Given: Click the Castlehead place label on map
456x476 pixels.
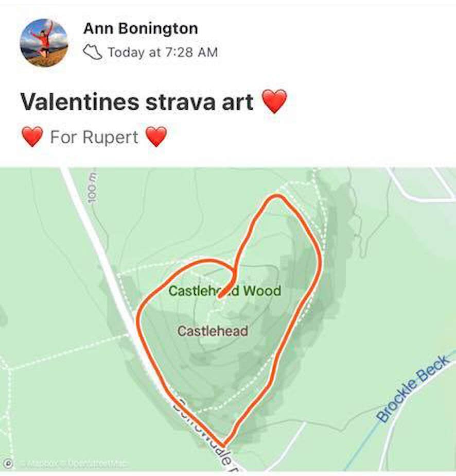Looking at the screenshot, I should coord(213,331).
